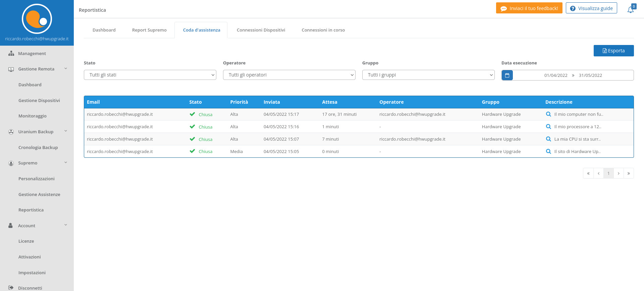This screenshot has height=291, width=644.
Task: Click the Account person icon
Action: (10, 226)
